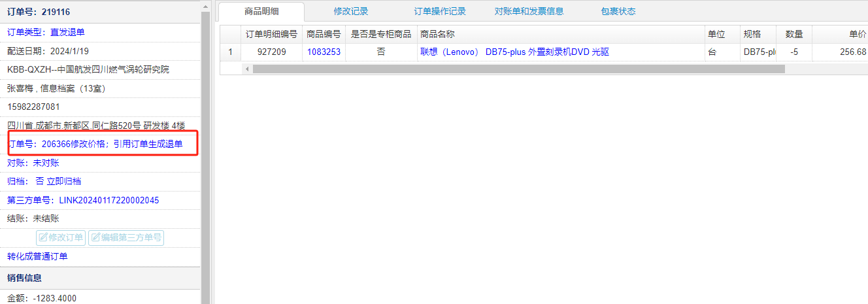The height and width of the screenshot is (304, 868).
Task: Select the unit price cell 256.68
Action: pyautogui.click(x=840, y=52)
